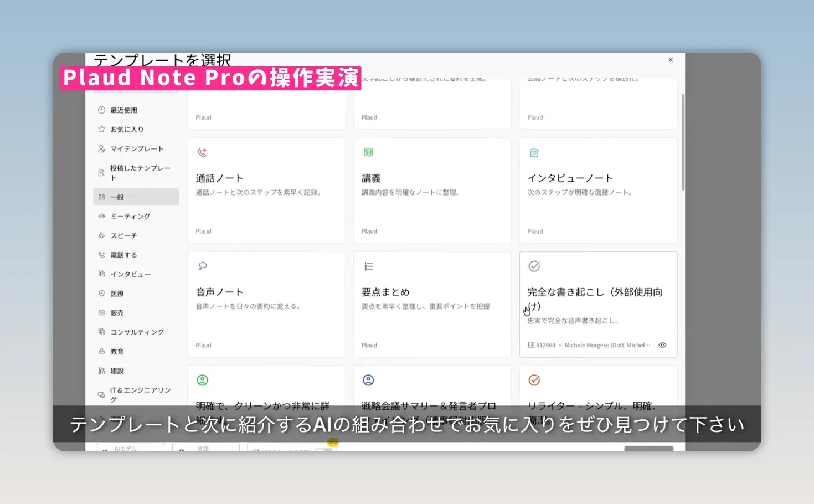This screenshot has height=504, width=814.
Task: Click the clipboard icon on インタビューノート card
Action: (534, 152)
